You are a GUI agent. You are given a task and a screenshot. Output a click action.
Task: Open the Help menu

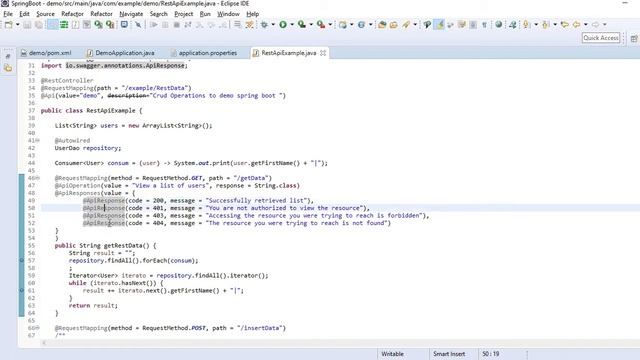coord(253,14)
